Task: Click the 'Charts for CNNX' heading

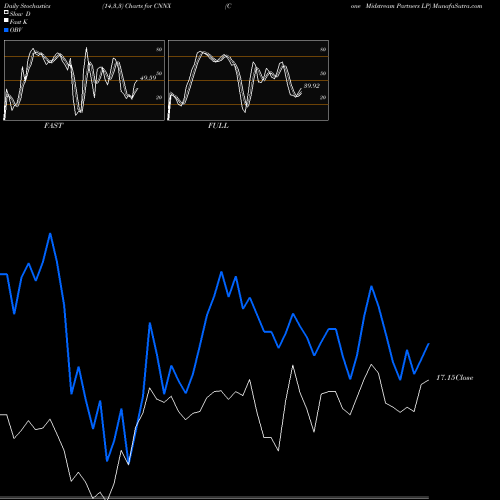Action: coord(148,6)
